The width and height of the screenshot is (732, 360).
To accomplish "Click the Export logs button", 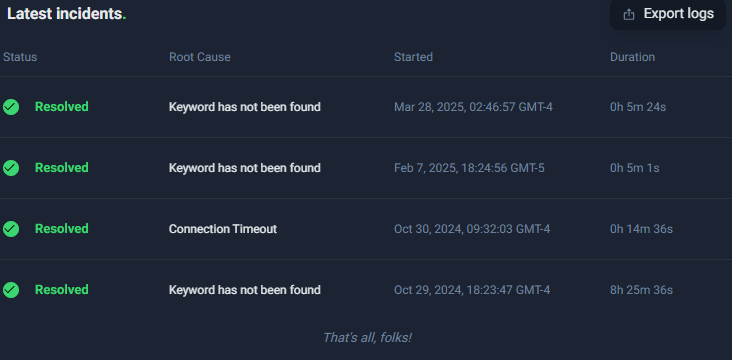I will [668, 14].
